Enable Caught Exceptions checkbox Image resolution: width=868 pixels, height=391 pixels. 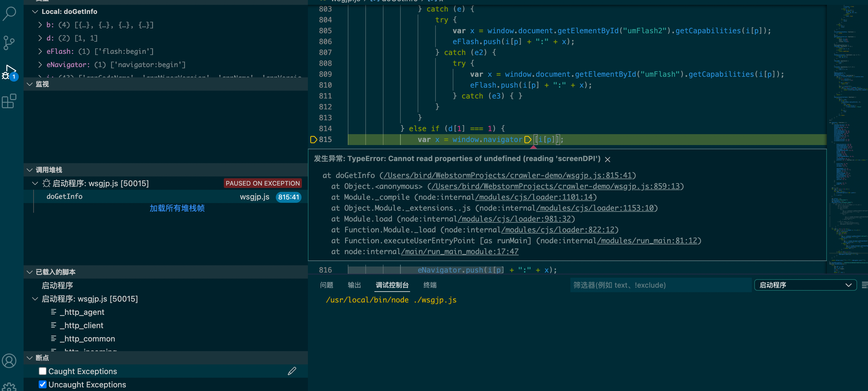coord(43,371)
